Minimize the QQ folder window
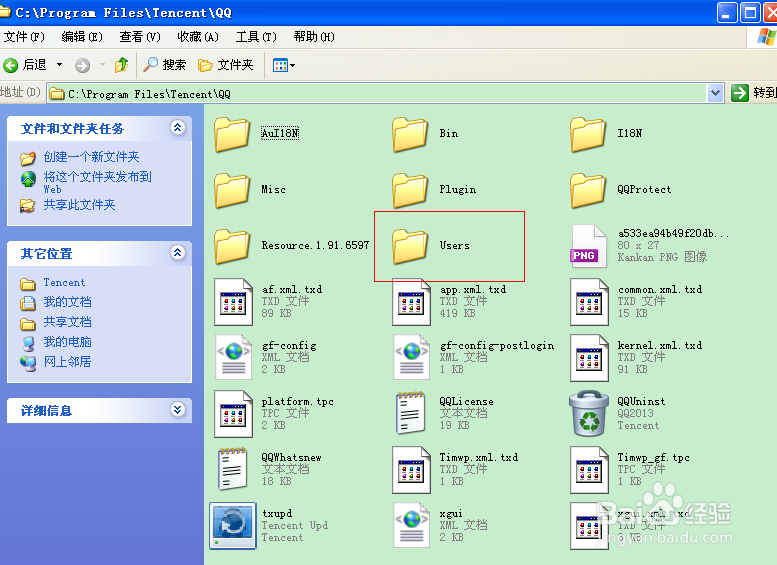This screenshot has width=777, height=565. (x=727, y=13)
